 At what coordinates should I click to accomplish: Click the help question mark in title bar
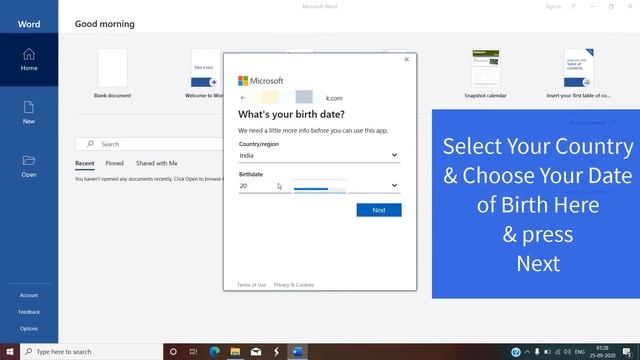[x=573, y=7]
